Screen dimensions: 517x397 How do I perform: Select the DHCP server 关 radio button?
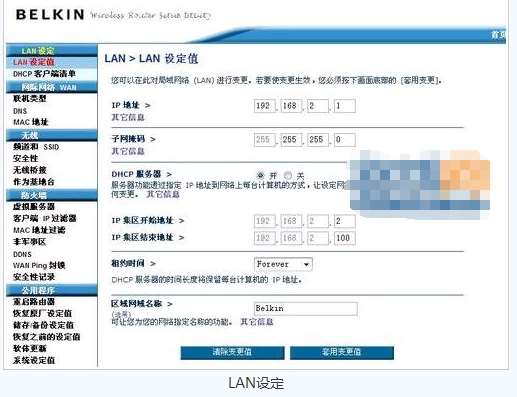pyautogui.click(x=288, y=175)
